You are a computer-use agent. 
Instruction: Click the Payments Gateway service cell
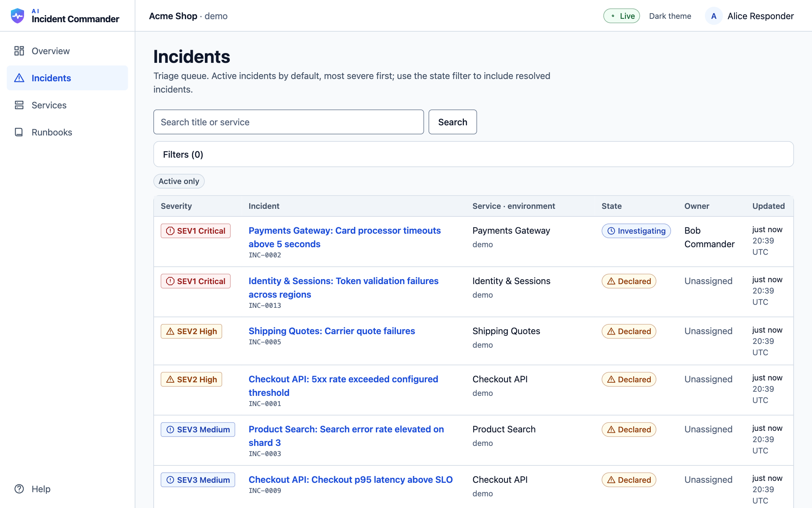[x=511, y=230]
